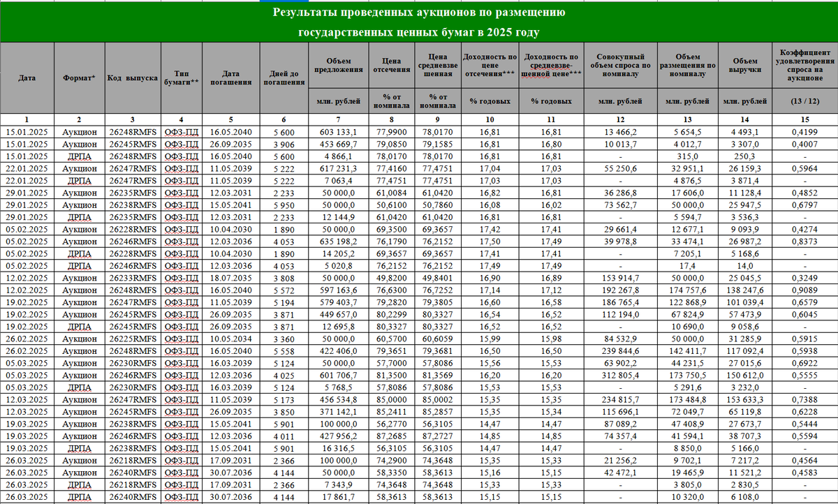Select the offer volume '12 695,8'

tap(339, 327)
